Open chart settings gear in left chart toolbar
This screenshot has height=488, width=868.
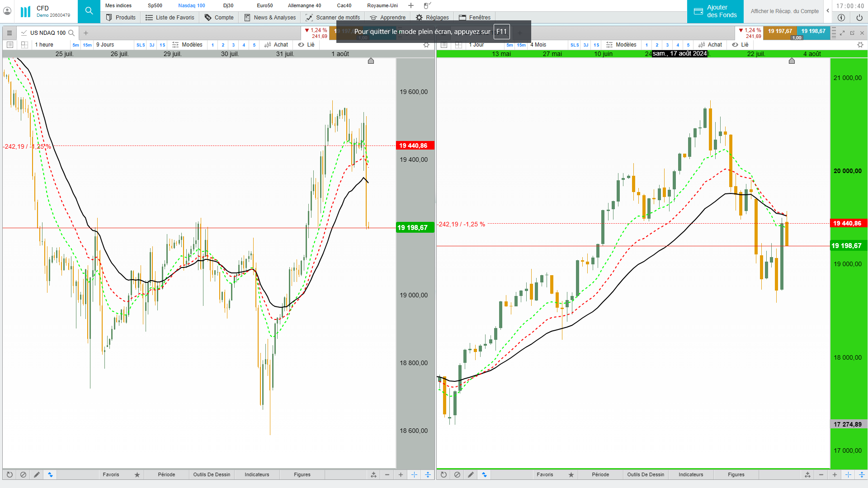[x=426, y=45]
